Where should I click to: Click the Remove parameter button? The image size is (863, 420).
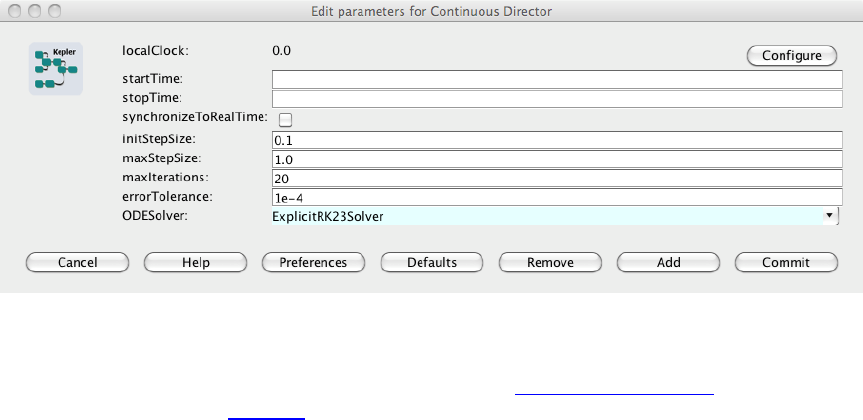pos(550,262)
